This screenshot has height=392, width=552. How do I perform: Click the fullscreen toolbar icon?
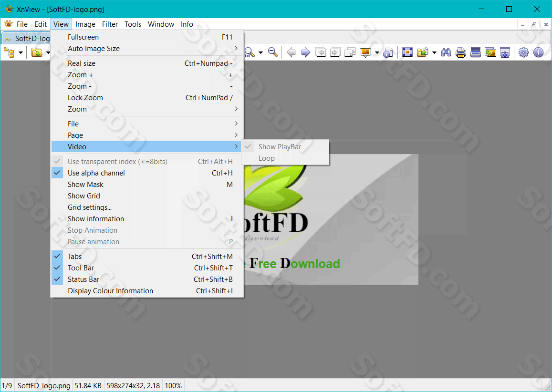(407, 53)
